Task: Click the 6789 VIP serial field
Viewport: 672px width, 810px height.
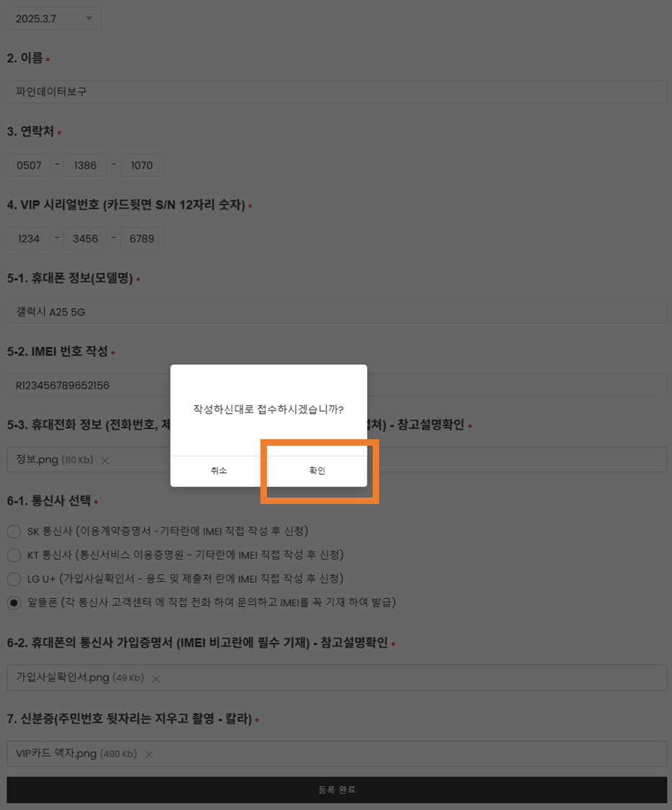Action: [142, 238]
